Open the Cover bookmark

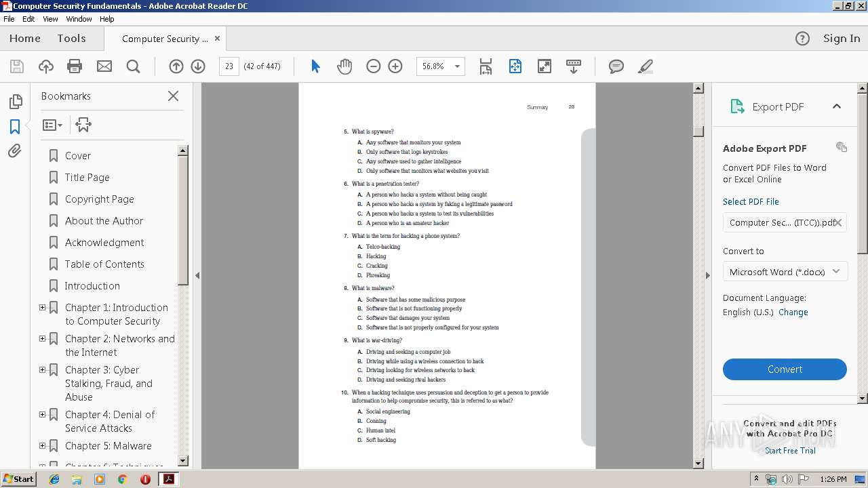click(x=78, y=156)
